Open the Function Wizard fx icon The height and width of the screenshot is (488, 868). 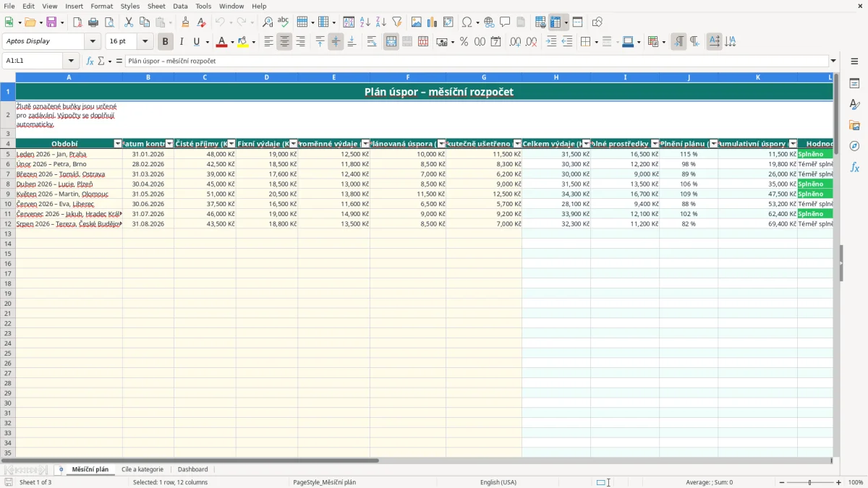[90, 61]
